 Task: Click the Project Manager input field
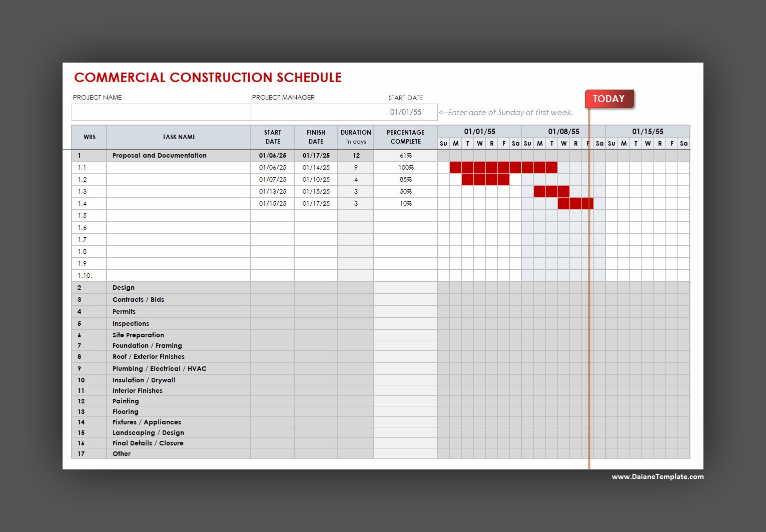pyautogui.click(x=312, y=112)
